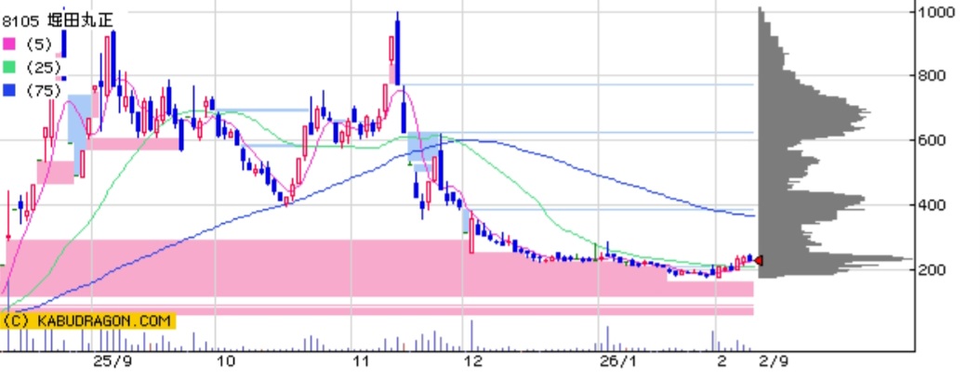Click the tallest volume bar near 26/1
The width and height of the screenshot is (980, 391).
click(x=602, y=338)
